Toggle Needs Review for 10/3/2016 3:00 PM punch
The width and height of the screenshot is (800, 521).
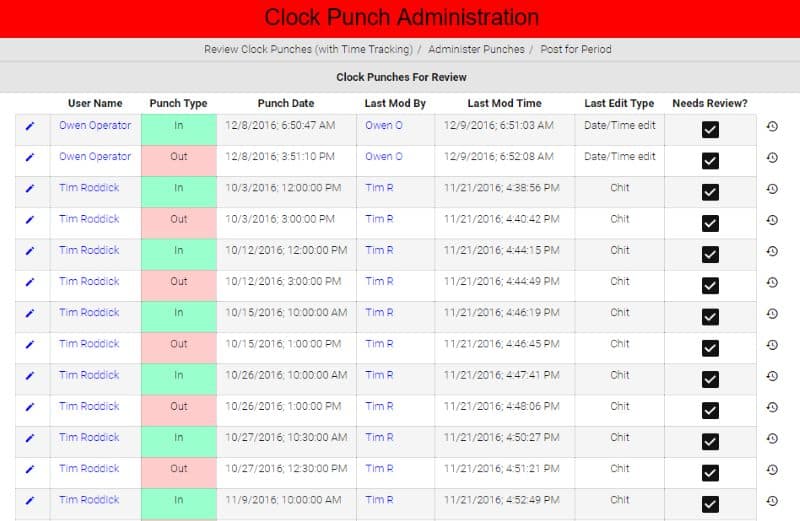coord(710,223)
